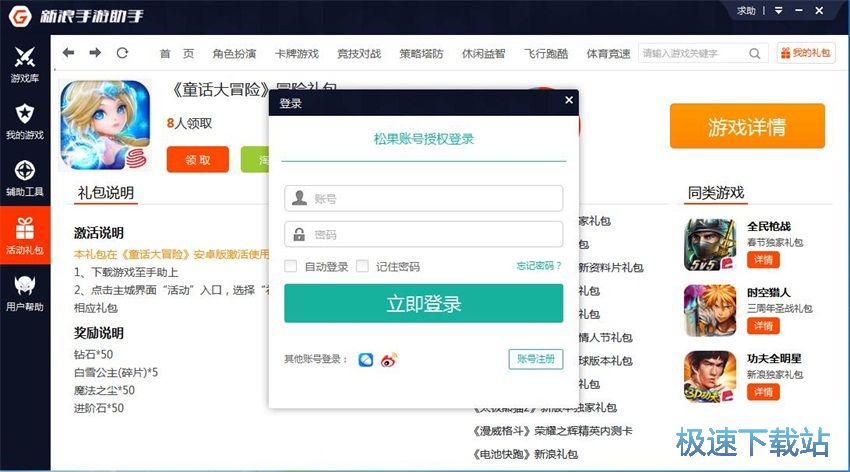Viewport: 850px width, 472px height.
Task: Open the 游戏库 game library sidebar icon
Action: pyautogui.click(x=24, y=65)
